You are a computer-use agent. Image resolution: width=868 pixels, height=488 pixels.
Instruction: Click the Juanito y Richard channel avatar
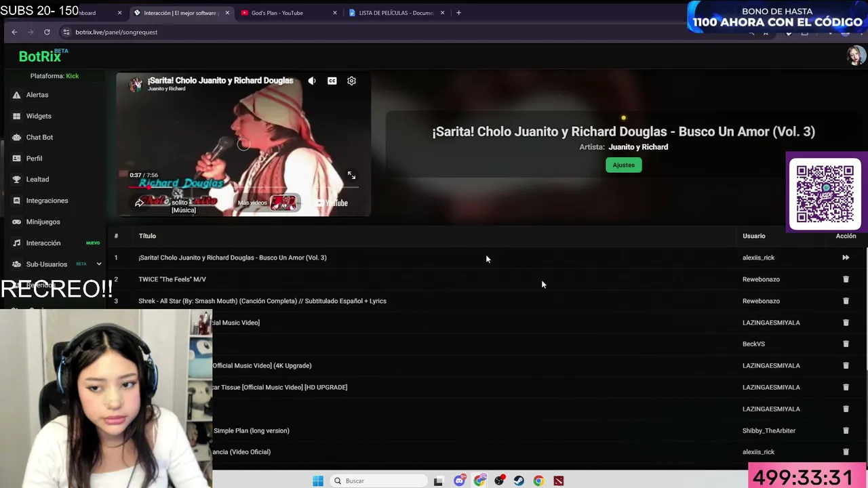pos(136,84)
